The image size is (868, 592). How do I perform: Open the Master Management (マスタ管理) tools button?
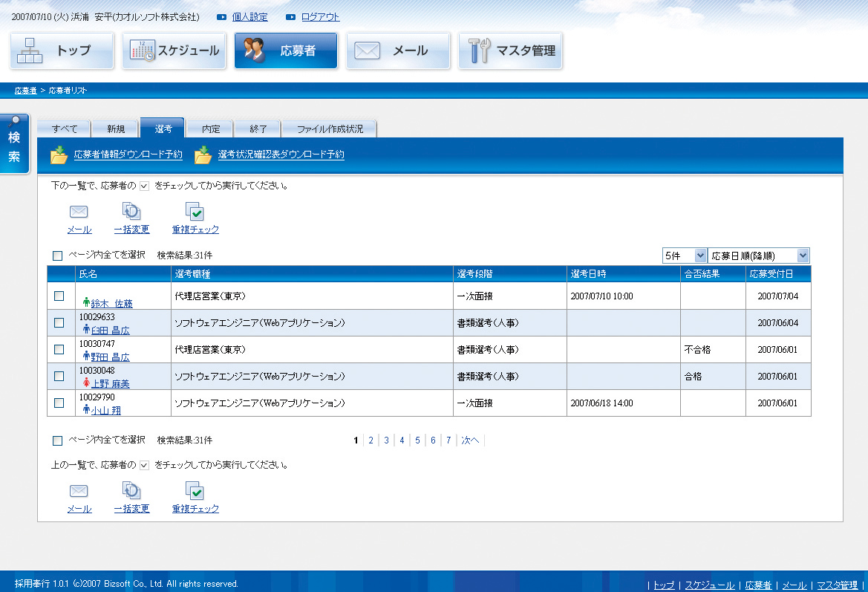click(x=510, y=51)
